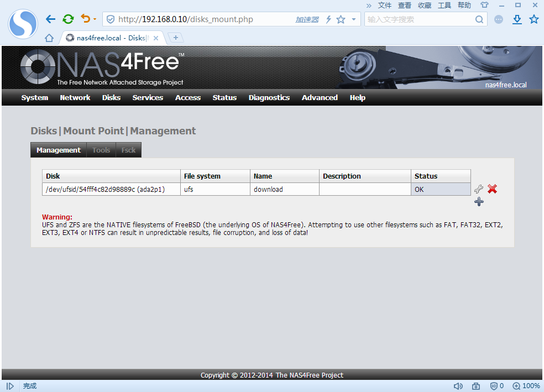Open the 查看 browser menu
This screenshot has height=392, width=544.
pyautogui.click(x=405, y=5)
